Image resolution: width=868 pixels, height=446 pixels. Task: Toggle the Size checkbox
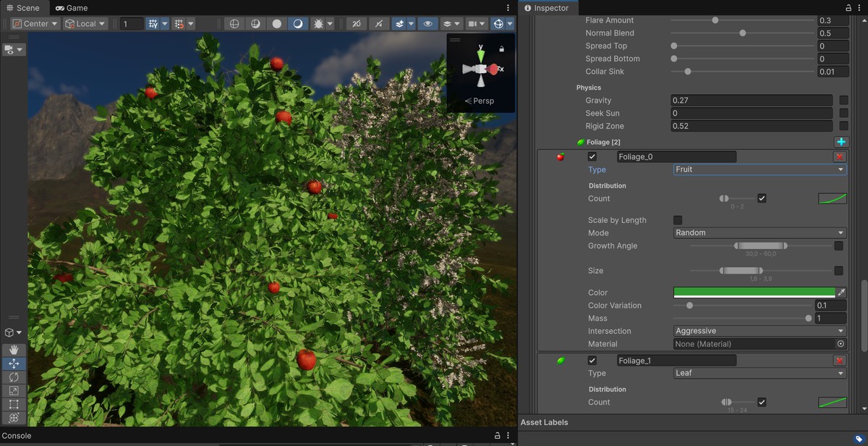(x=838, y=271)
